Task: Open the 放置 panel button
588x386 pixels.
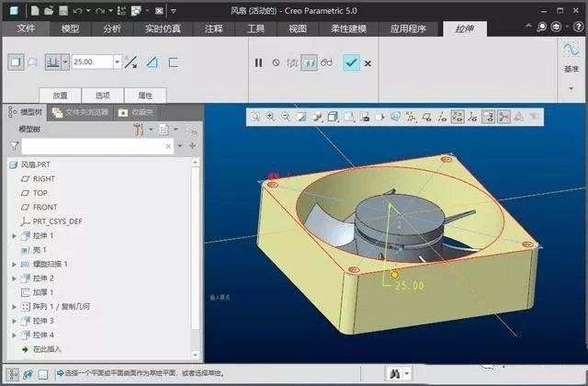Action: (60, 96)
